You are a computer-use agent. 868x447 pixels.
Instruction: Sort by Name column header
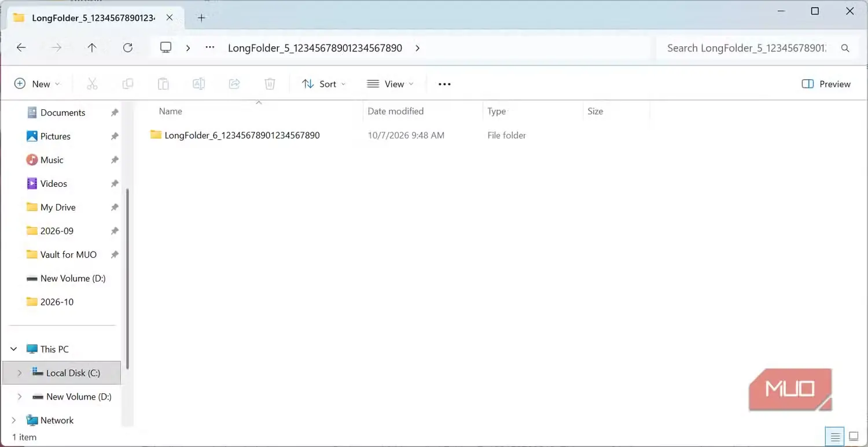171,111
